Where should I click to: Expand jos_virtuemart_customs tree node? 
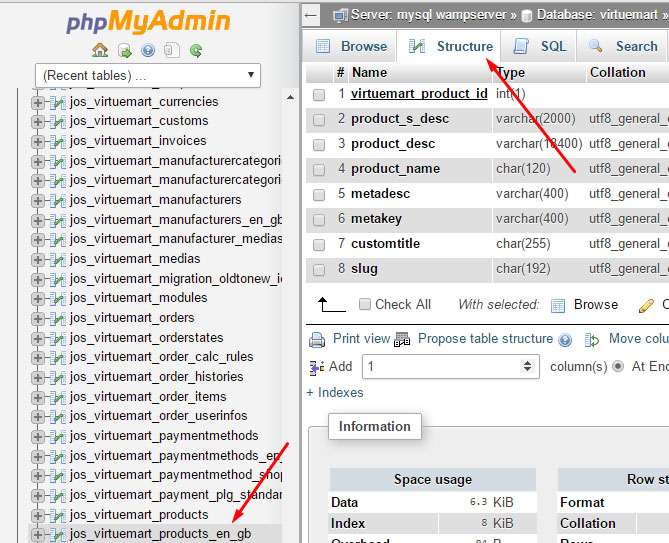coord(38,122)
